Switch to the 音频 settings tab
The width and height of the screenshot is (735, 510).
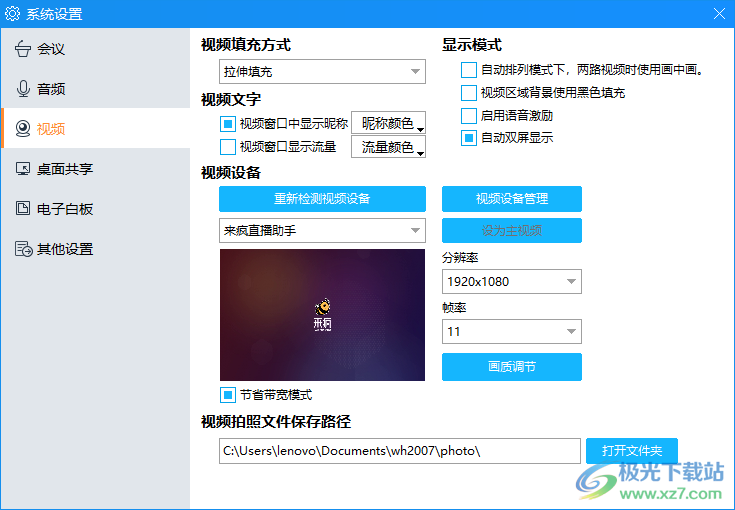tap(96, 89)
